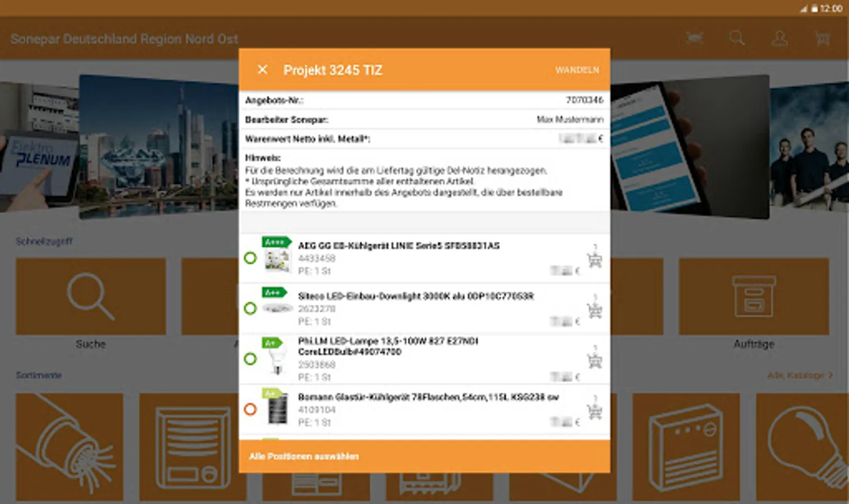Open the shopping cart in the header
849x504 pixels.
822,38
